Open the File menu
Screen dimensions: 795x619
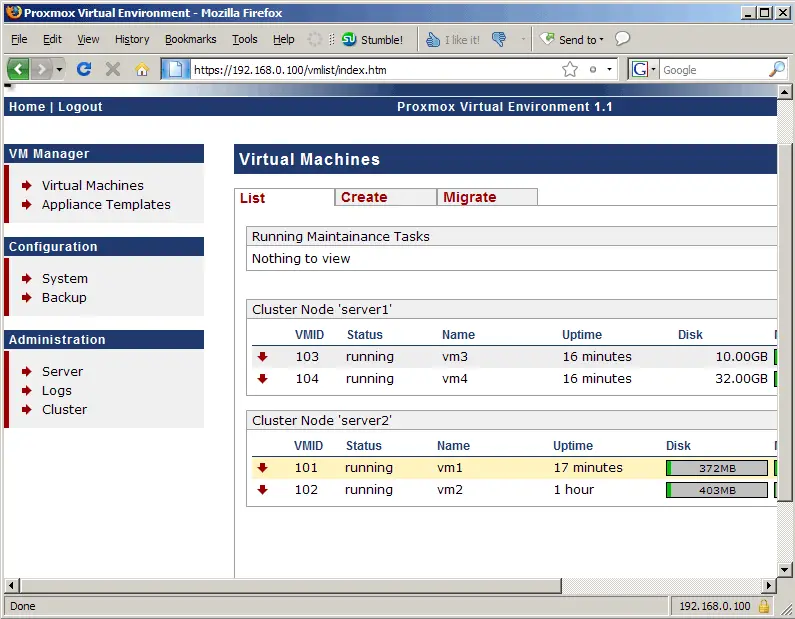click(19, 39)
